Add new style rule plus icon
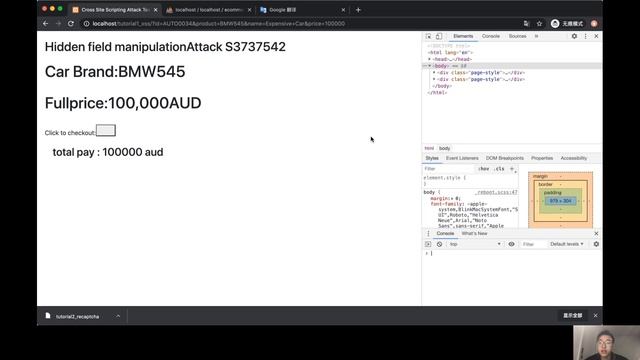Image resolution: width=640 pixels, height=360 pixels. (512, 169)
